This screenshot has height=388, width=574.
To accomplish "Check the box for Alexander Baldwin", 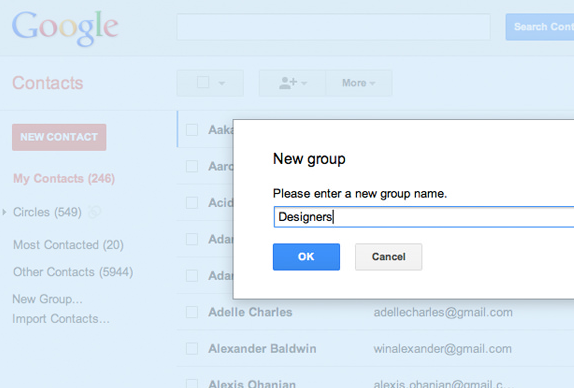I will (192, 348).
